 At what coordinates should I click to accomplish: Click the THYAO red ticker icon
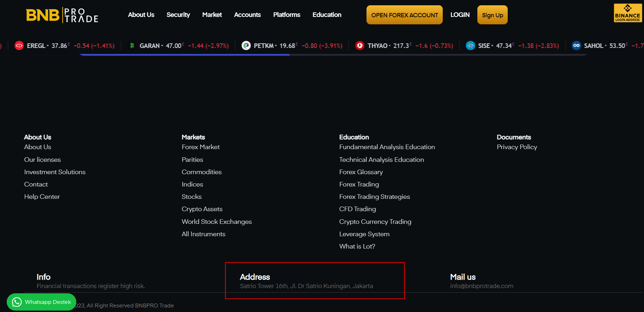(360, 45)
